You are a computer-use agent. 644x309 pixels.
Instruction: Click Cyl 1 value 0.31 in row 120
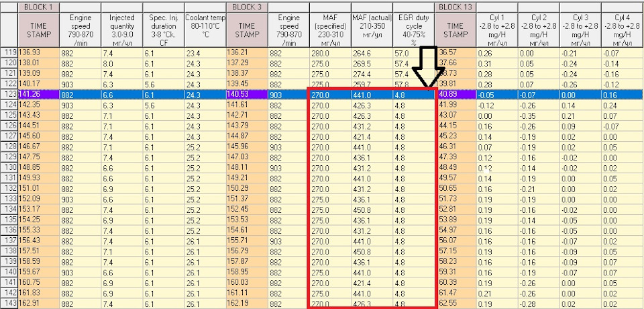497,64
